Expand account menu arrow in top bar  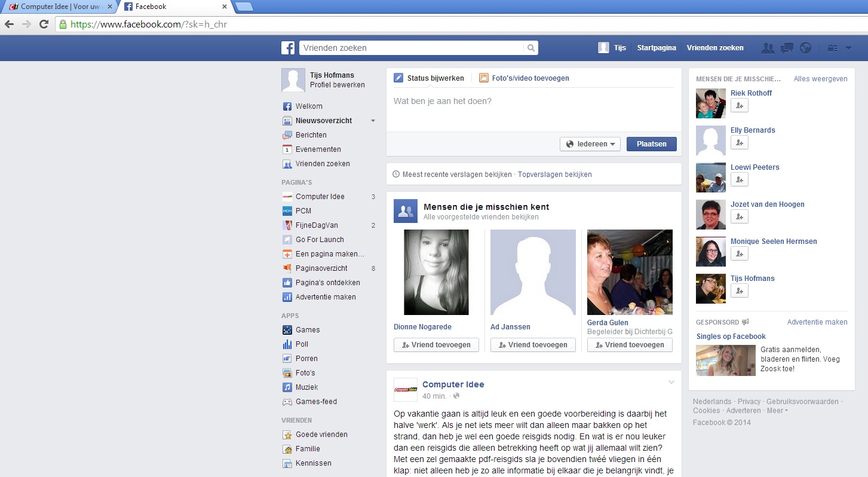click(x=848, y=48)
